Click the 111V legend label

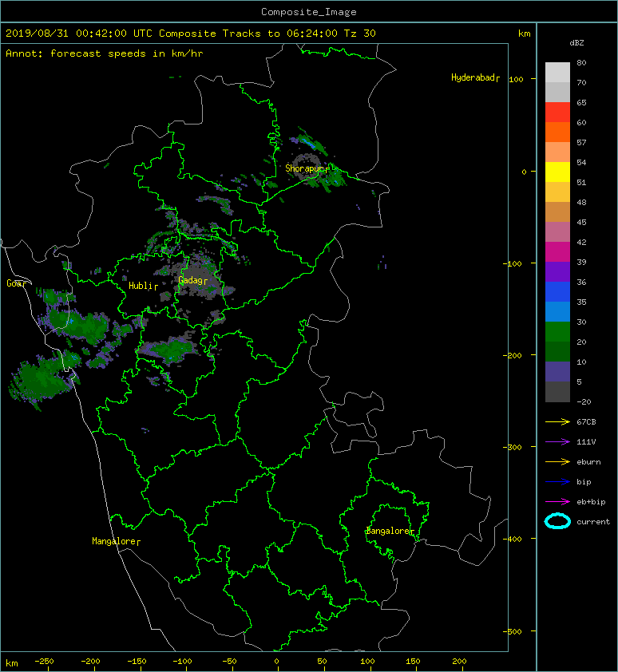point(586,442)
